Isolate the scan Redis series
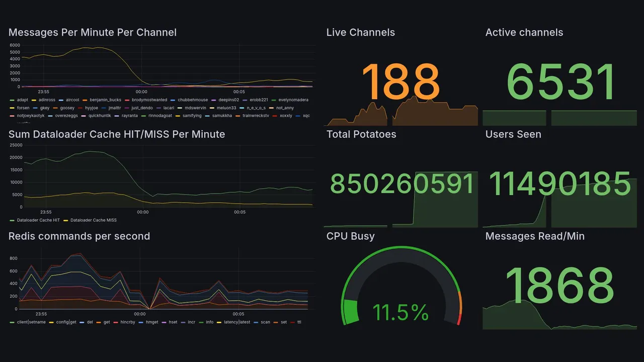The width and height of the screenshot is (644, 362). pyautogui.click(x=262, y=322)
